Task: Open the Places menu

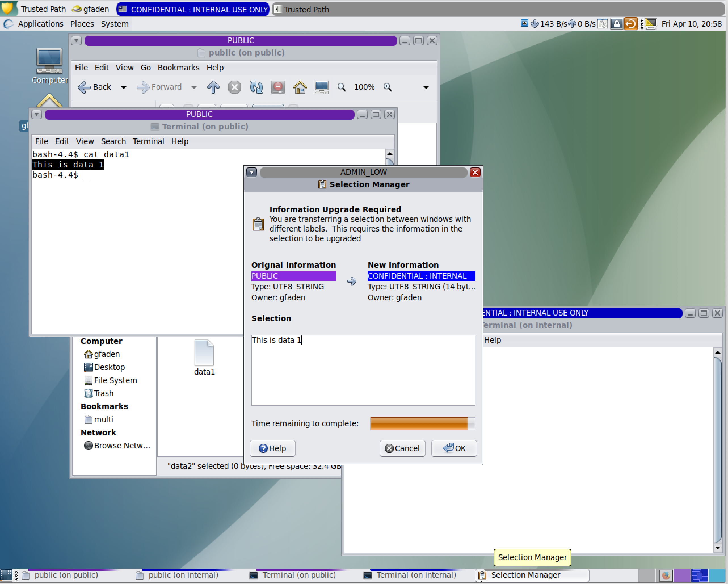Action: [82, 24]
